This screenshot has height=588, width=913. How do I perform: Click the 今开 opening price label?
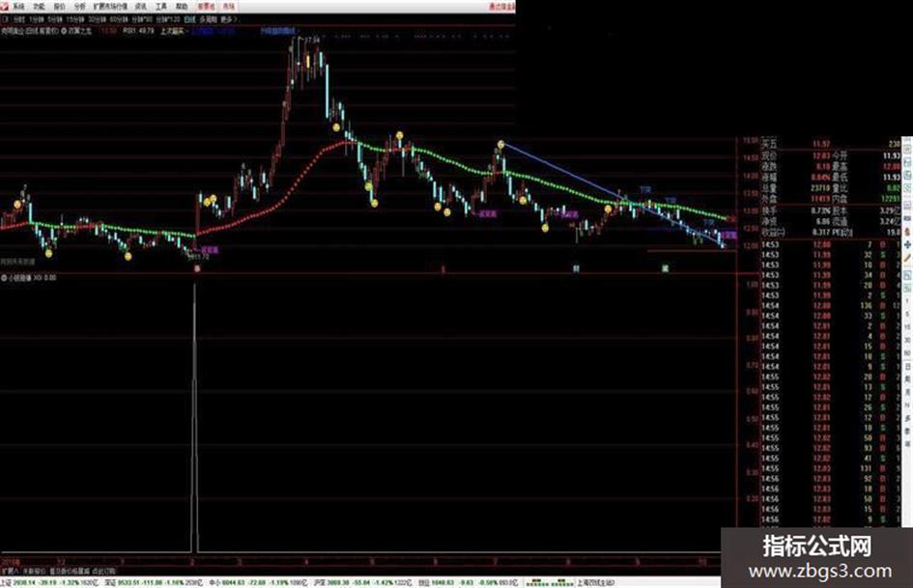pos(840,156)
